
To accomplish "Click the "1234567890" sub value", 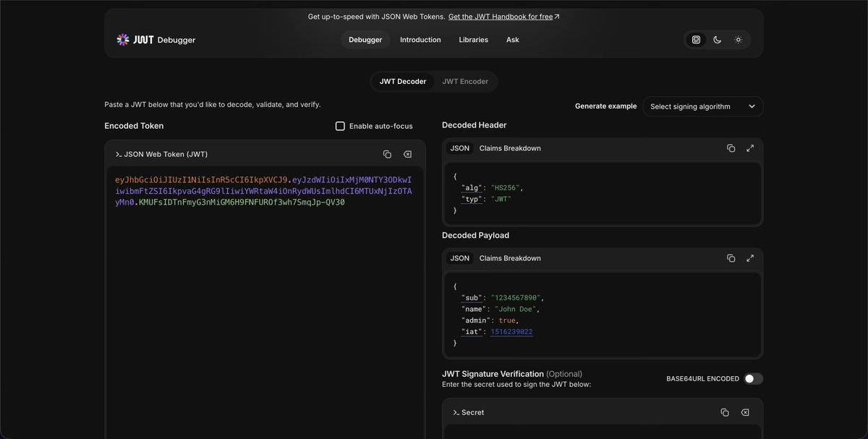I will pos(516,297).
